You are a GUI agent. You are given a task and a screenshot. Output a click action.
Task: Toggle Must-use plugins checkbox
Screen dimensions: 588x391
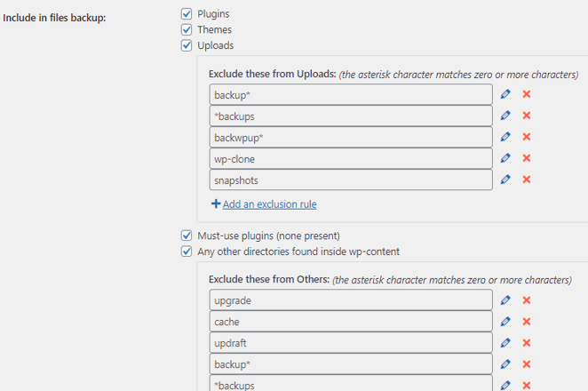pyautogui.click(x=187, y=236)
